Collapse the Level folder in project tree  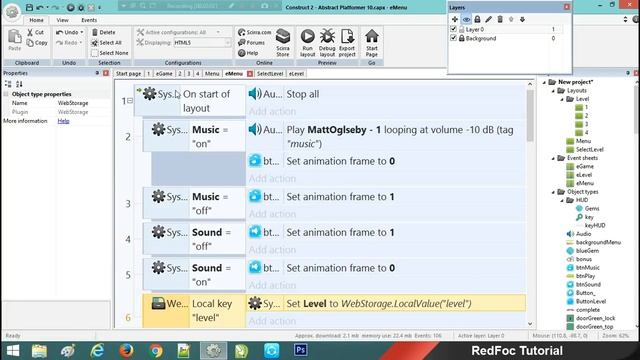click(562, 99)
